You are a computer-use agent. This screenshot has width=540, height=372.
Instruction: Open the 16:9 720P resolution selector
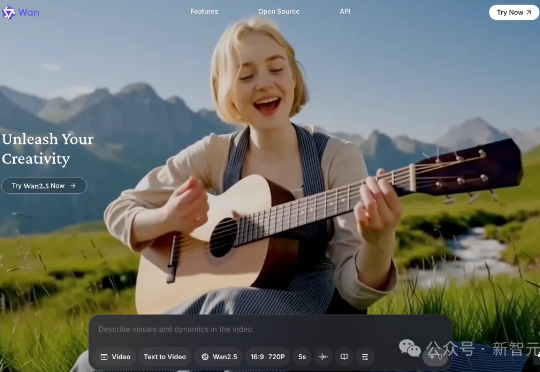(x=268, y=357)
